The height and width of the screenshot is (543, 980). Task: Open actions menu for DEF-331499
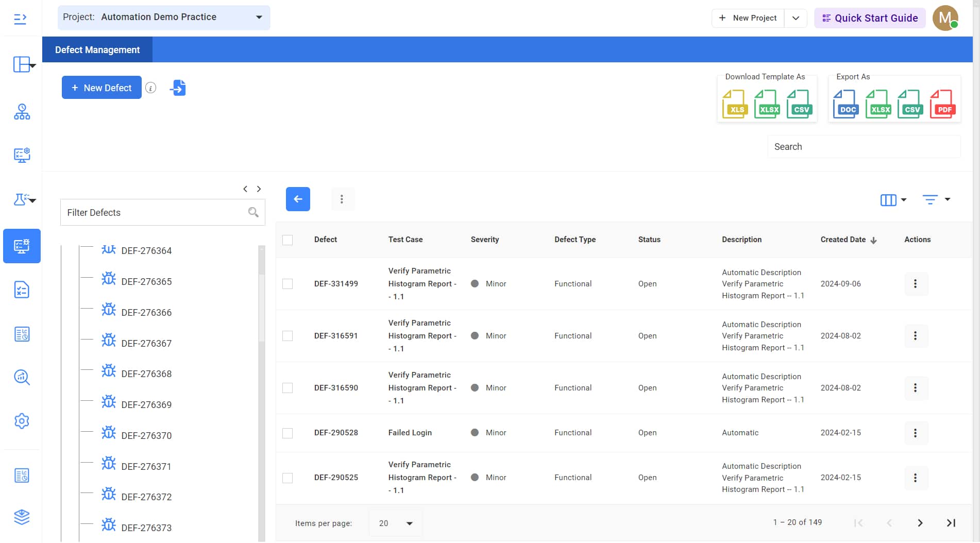click(915, 284)
